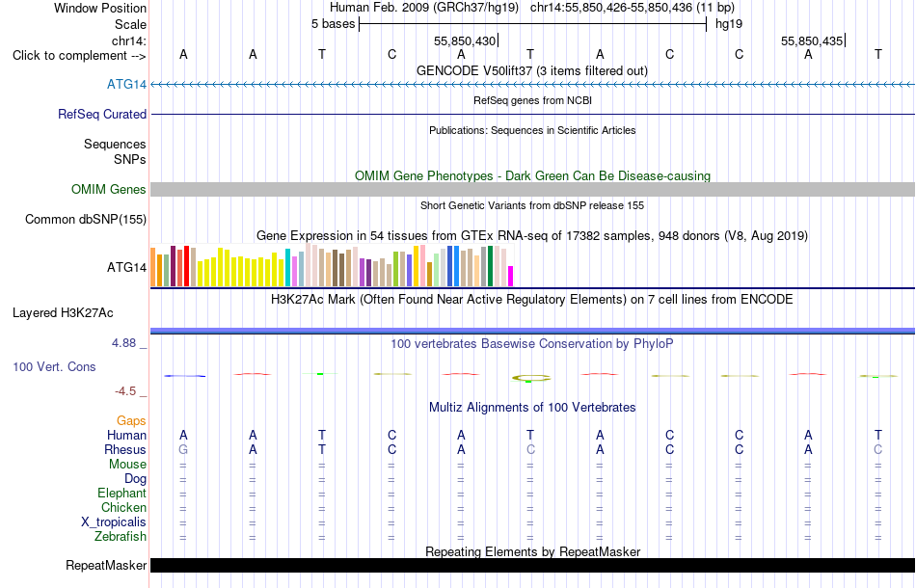Click the black RepeatMasker item bar
Screen dimensions: 916x588
point(532,565)
